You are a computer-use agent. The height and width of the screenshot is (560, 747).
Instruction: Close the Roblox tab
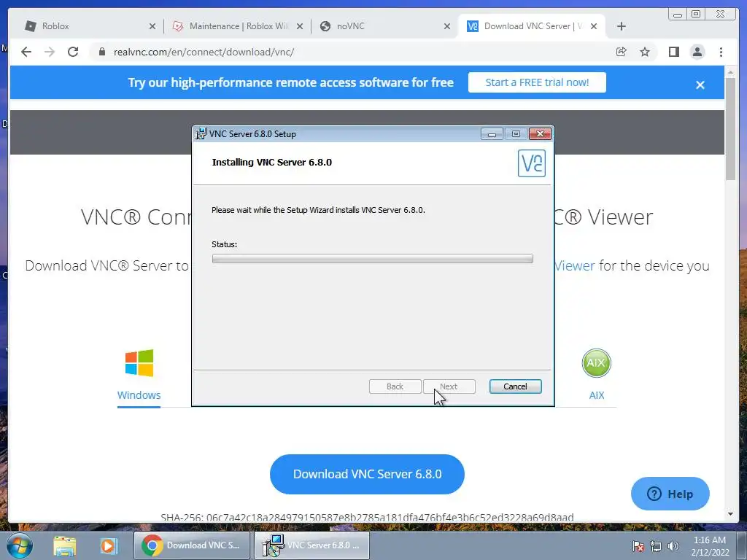152,26
